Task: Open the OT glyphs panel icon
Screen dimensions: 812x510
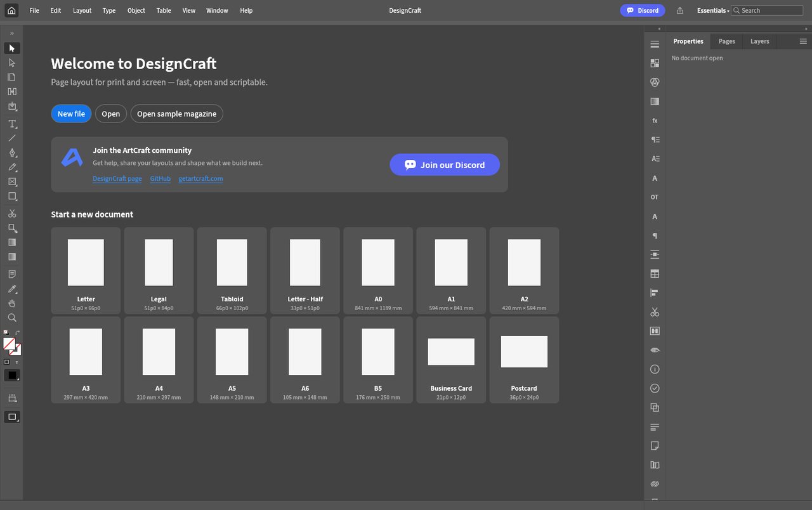Action: [655, 197]
